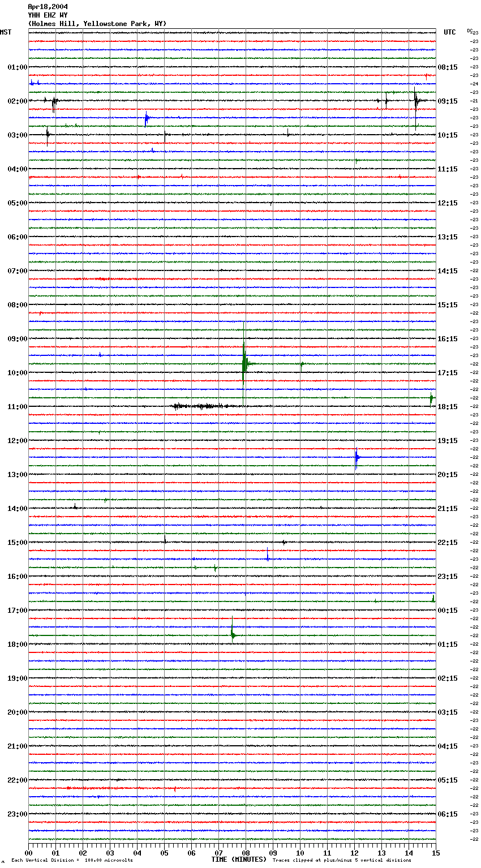This screenshot has height=868, width=481.
Task: Click the blue spike on the 02:30 trace
Action: point(146,118)
